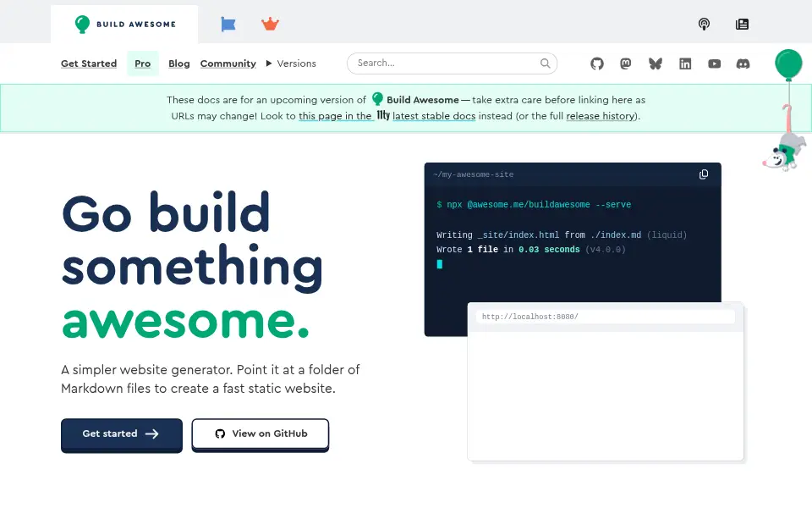
Task: Open the newspaper icon in top bar
Action: (742, 24)
